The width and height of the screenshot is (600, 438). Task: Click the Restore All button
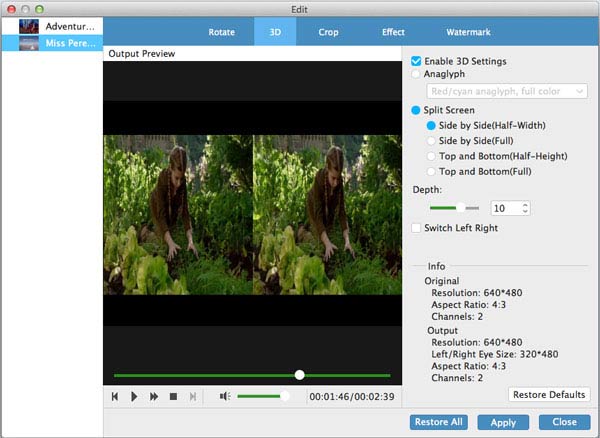point(439,422)
